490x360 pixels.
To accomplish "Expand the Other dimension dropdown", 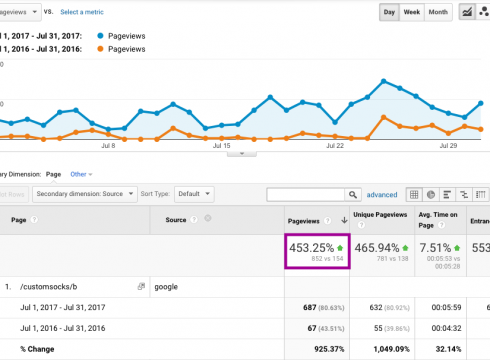I will point(81,174).
